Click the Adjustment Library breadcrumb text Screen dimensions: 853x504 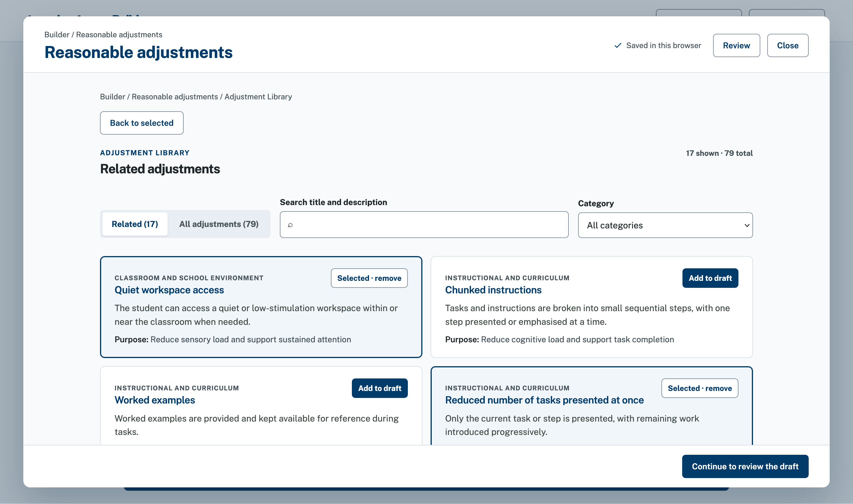coord(258,97)
